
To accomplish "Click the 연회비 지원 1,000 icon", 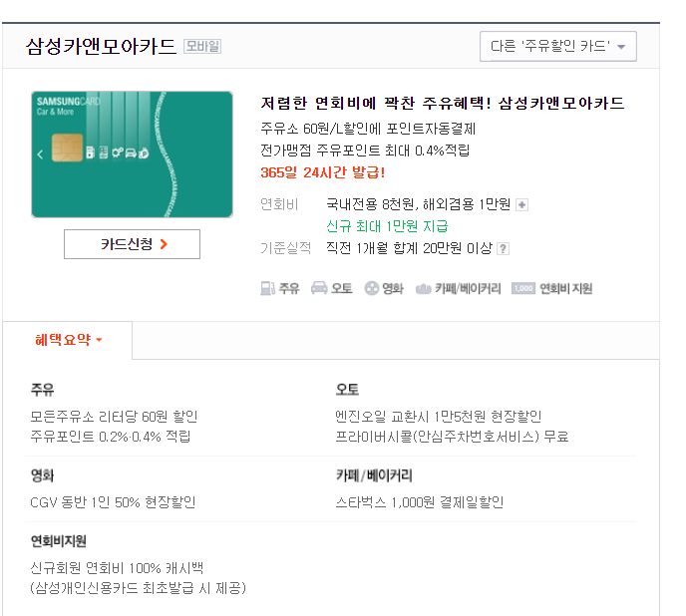I will pyautogui.click(x=523, y=288).
